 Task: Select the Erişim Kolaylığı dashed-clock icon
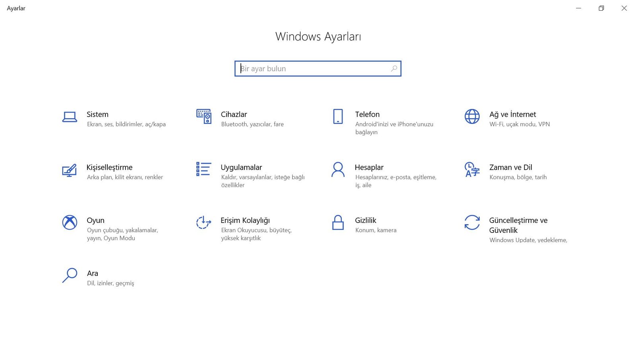tap(204, 223)
